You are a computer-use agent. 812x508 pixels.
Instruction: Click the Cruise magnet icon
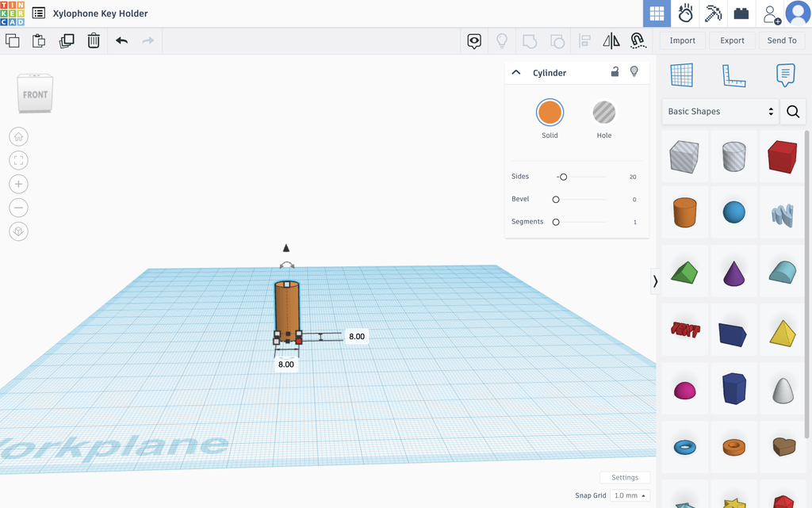(x=638, y=41)
